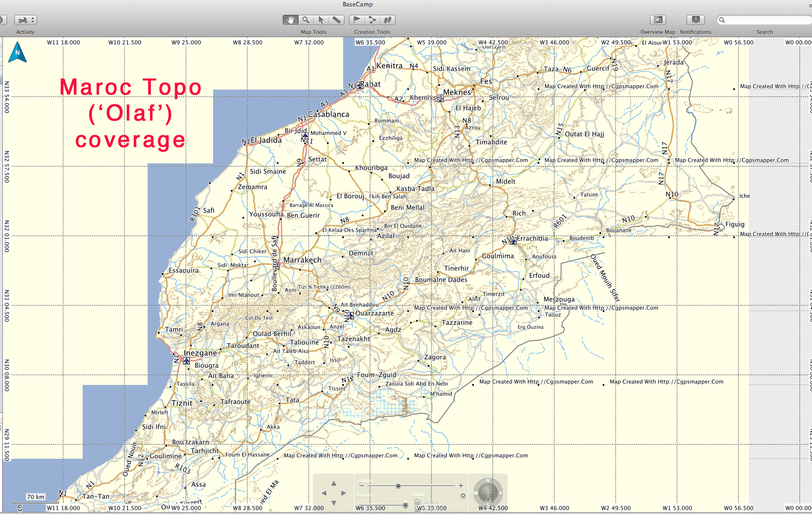Click the zoom out minus button
812x514 pixels.
click(x=362, y=486)
